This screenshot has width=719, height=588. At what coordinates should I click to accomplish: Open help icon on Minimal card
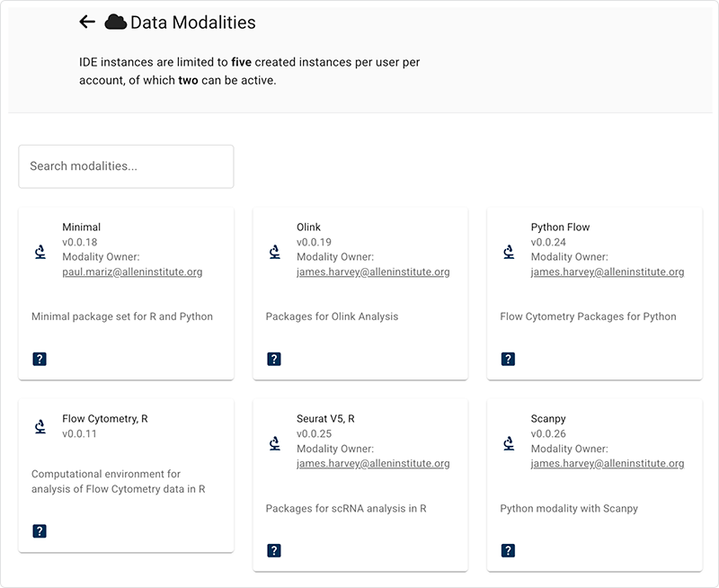point(40,359)
